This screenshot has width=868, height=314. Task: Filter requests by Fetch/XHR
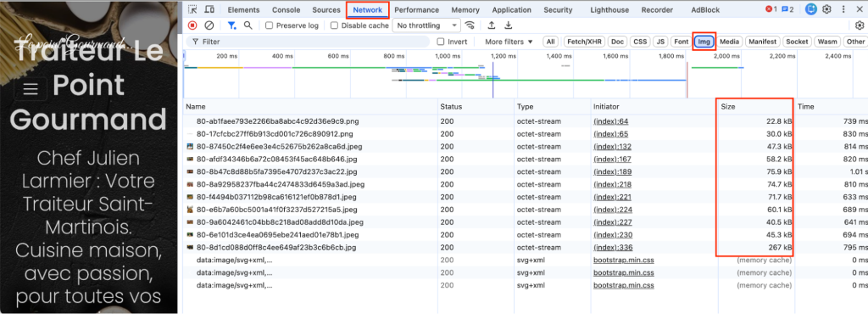(x=583, y=42)
